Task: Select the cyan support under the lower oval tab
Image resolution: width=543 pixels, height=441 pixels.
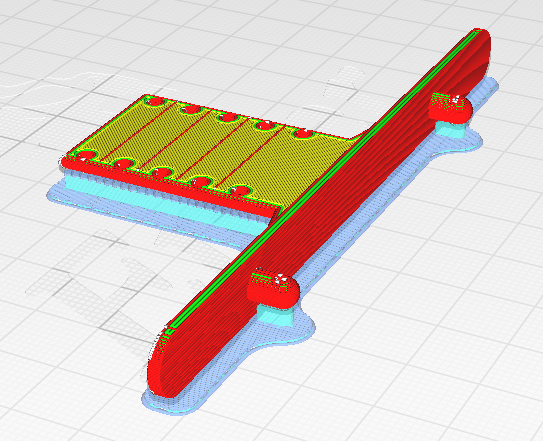Action: 275,315
